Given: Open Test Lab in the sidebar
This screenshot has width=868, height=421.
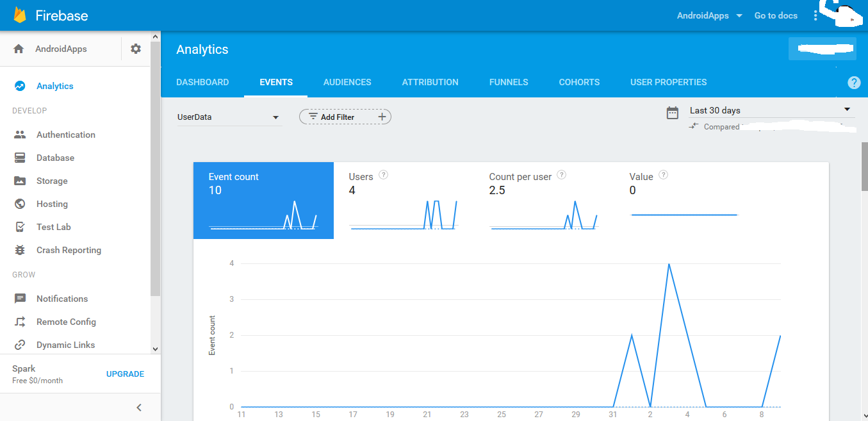Looking at the screenshot, I should (x=54, y=227).
